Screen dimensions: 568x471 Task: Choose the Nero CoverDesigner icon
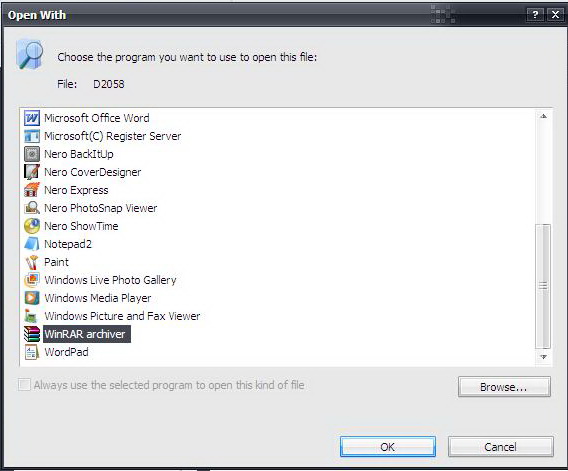click(32, 172)
